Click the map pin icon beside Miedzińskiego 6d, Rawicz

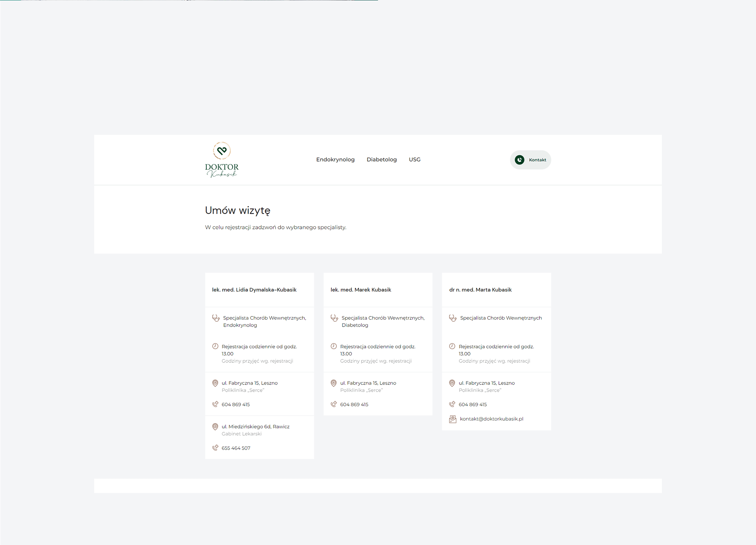(x=215, y=427)
